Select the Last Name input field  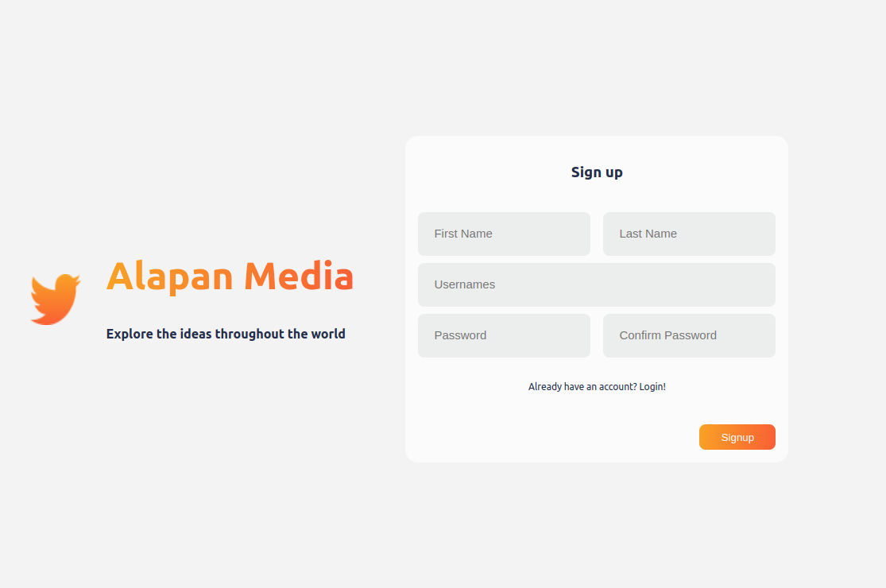pos(689,234)
